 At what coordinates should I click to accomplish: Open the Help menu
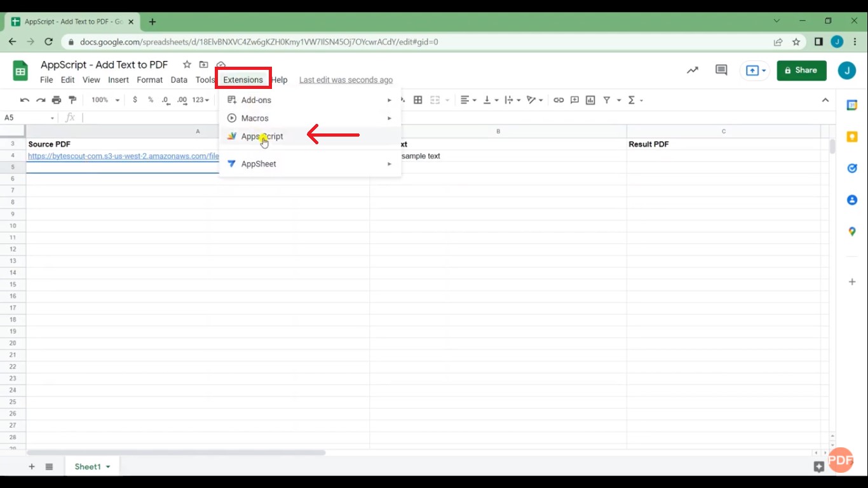pos(280,80)
